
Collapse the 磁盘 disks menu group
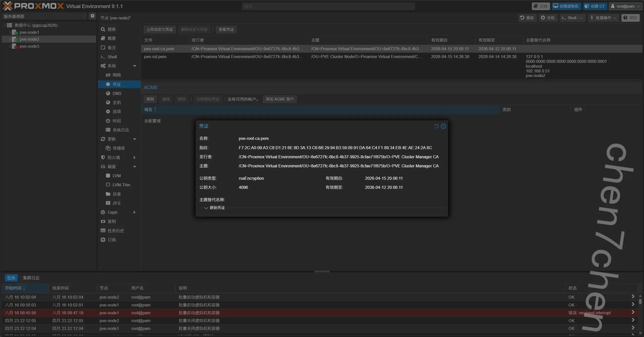pyautogui.click(x=135, y=167)
